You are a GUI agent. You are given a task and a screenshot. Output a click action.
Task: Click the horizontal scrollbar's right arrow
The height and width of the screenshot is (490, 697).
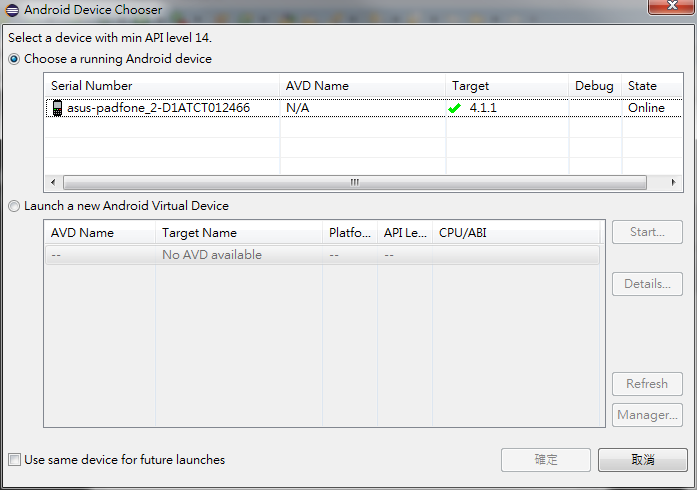674,182
